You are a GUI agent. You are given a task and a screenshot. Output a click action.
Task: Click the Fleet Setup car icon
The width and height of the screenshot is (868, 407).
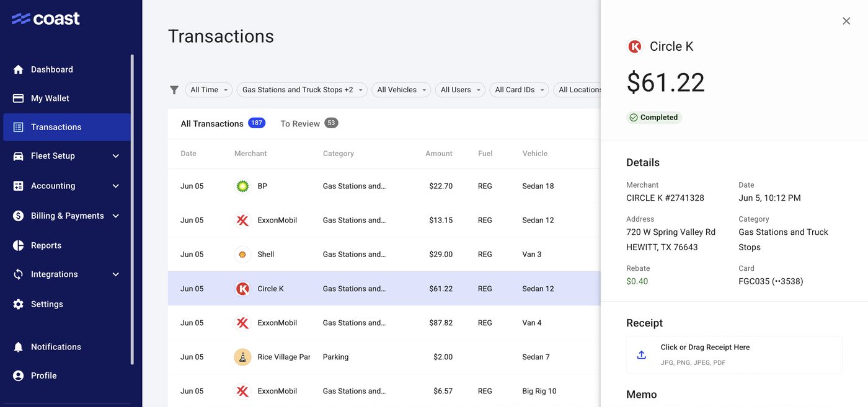[x=19, y=156]
